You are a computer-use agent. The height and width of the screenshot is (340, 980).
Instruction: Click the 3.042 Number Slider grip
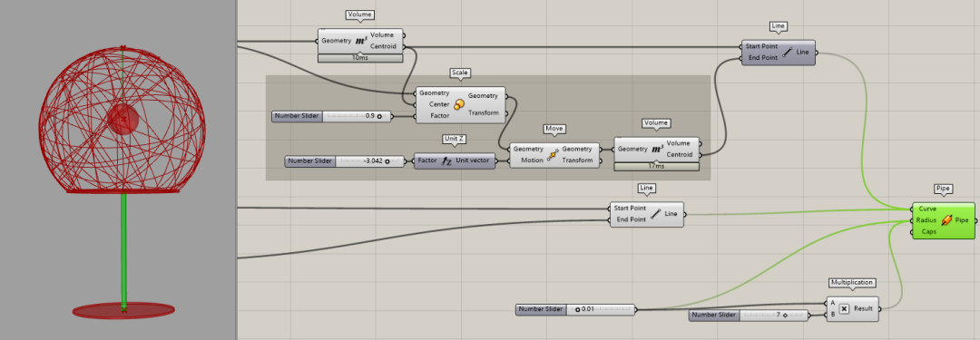click(387, 161)
